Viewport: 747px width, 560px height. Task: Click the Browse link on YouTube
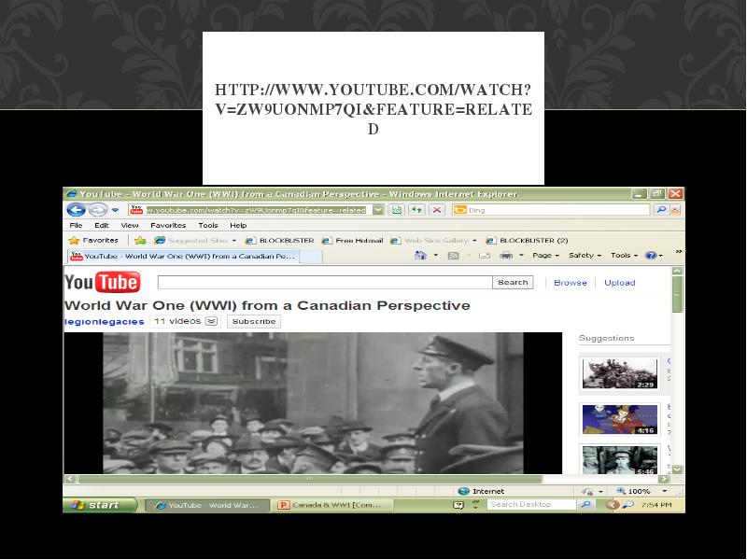tap(571, 283)
